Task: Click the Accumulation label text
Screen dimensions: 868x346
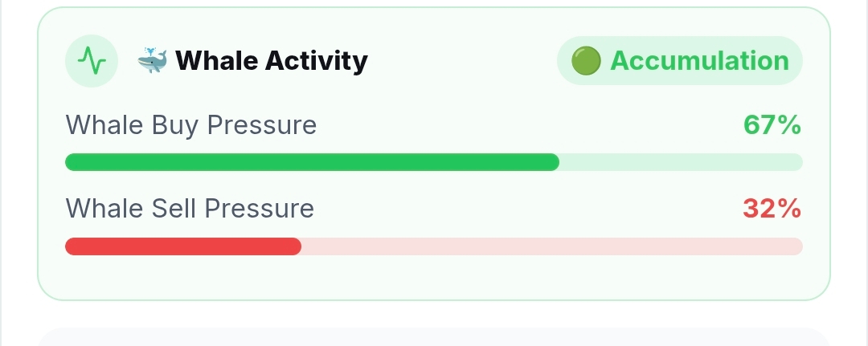Action: [x=700, y=61]
